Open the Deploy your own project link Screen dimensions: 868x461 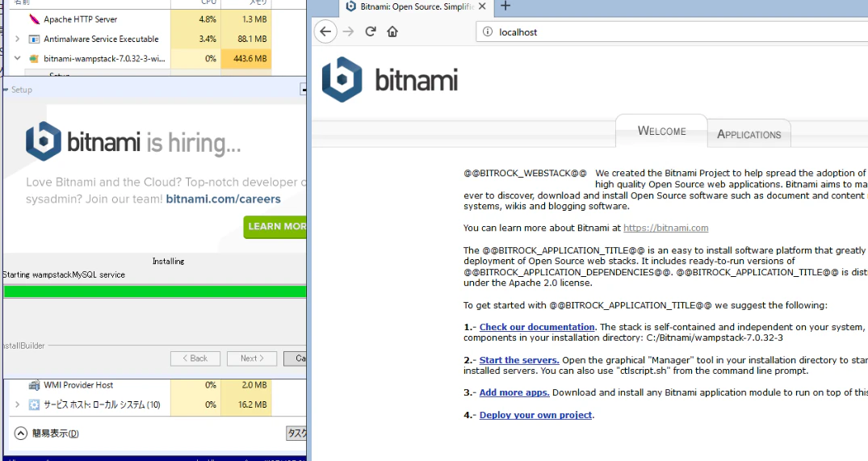(536, 415)
